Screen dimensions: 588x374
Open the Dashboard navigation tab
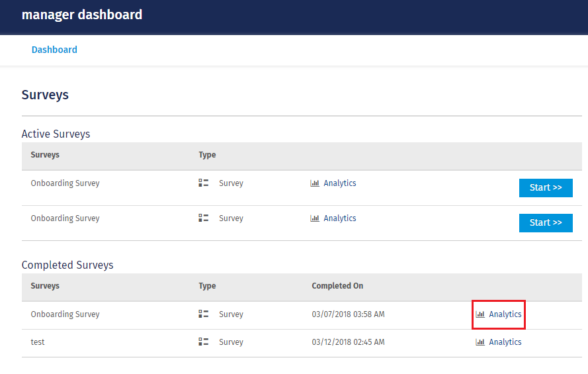point(54,50)
